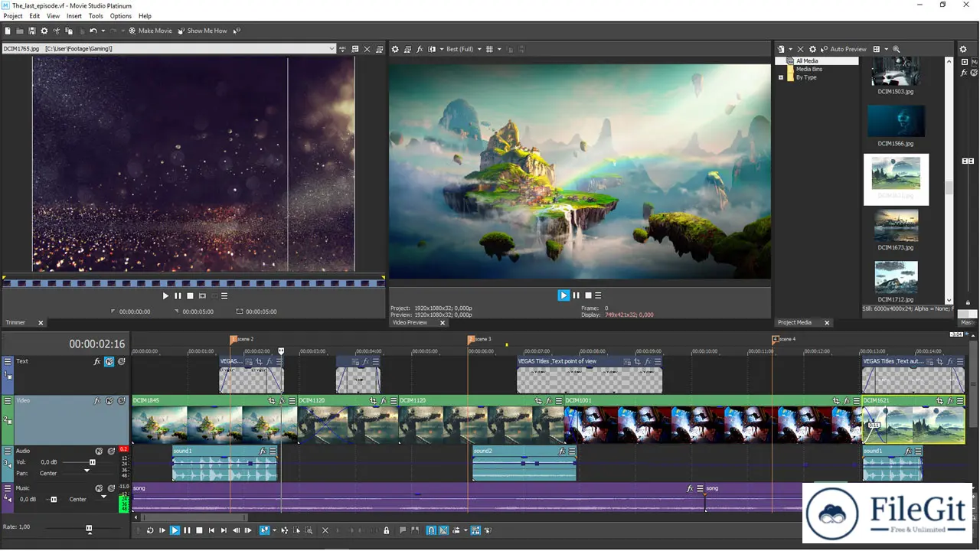Open Project Properties via the top toolbar gear

pyautogui.click(x=44, y=31)
